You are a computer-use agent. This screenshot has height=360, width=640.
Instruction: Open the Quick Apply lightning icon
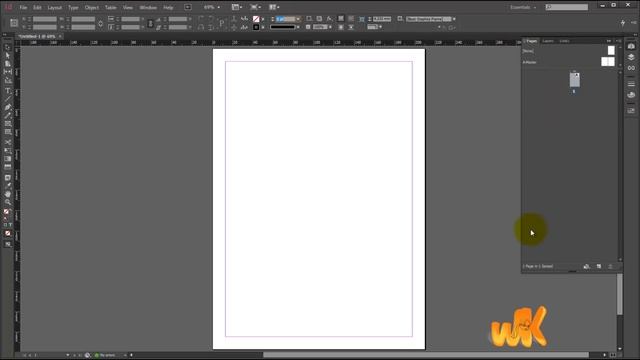623,23
